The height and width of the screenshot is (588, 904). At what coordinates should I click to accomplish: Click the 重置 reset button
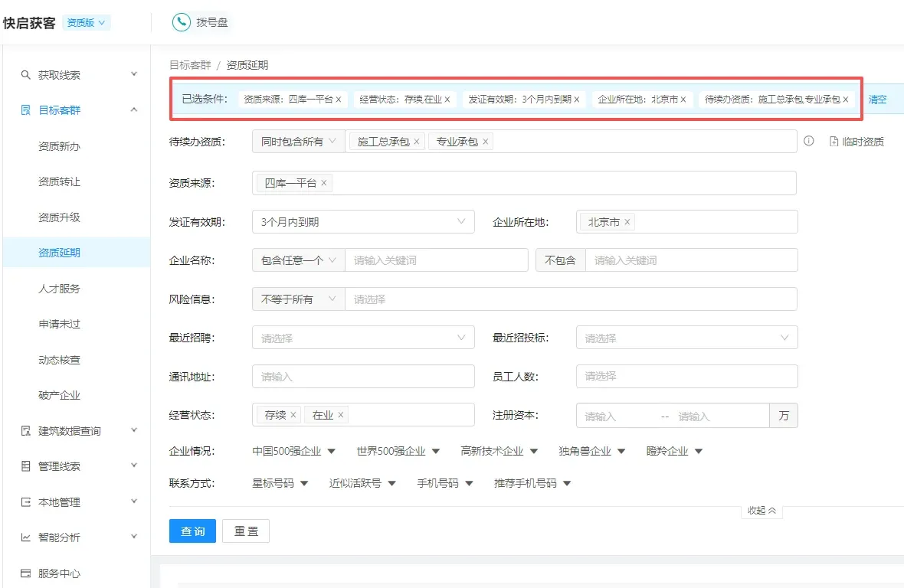246,531
